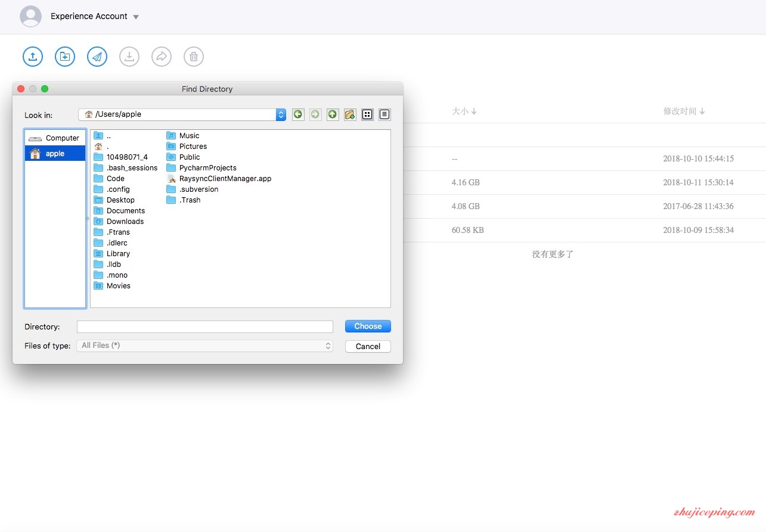Switch to detail view mode
Screen dimensions: 766x532
coord(384,114)
